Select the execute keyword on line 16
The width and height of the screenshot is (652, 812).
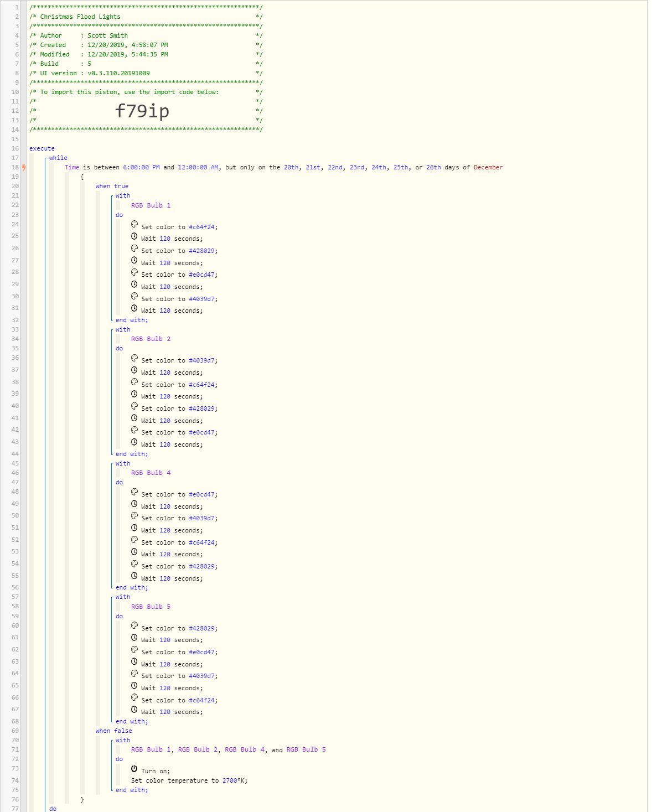pyautogui.click(x=42, y=148)
